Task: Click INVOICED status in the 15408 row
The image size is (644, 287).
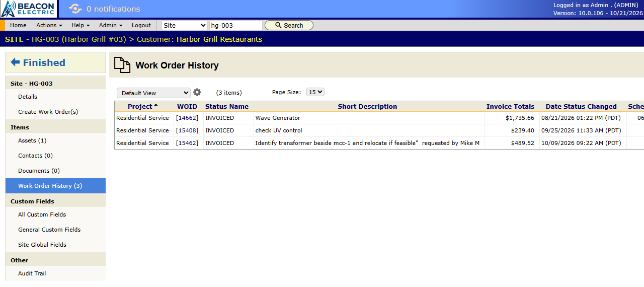Action: coord(220,130)
